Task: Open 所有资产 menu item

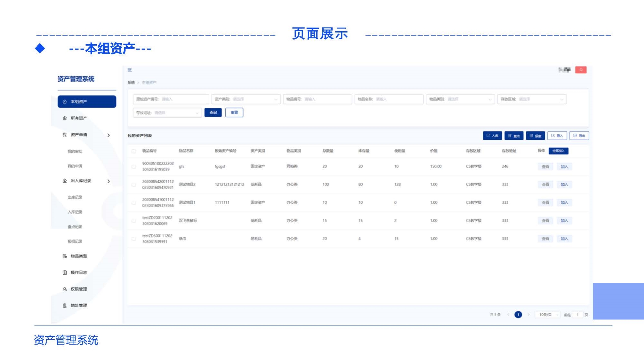Action: pyautogui.click(x=78, y=118)
